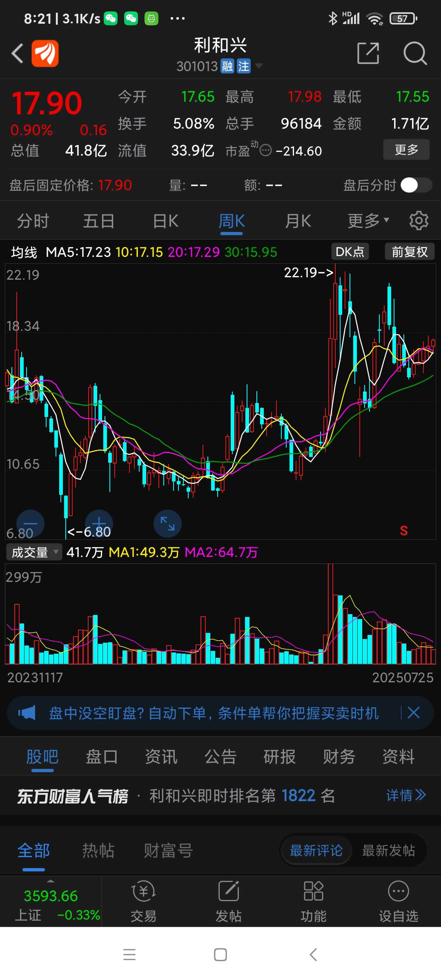Tap the orange Eastmoney logo icon
The image size is (441, 980).
pyautogui.click(x=45, y=53)
